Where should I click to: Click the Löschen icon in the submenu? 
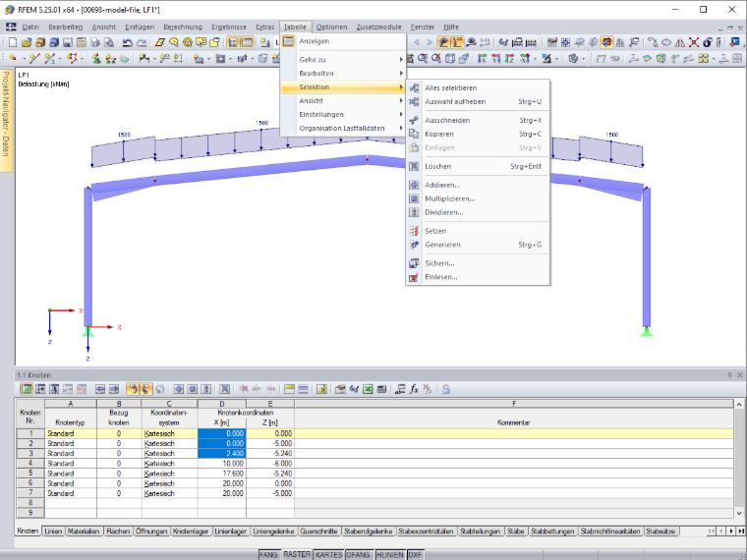pyautogui.click(x=414, y=166)
